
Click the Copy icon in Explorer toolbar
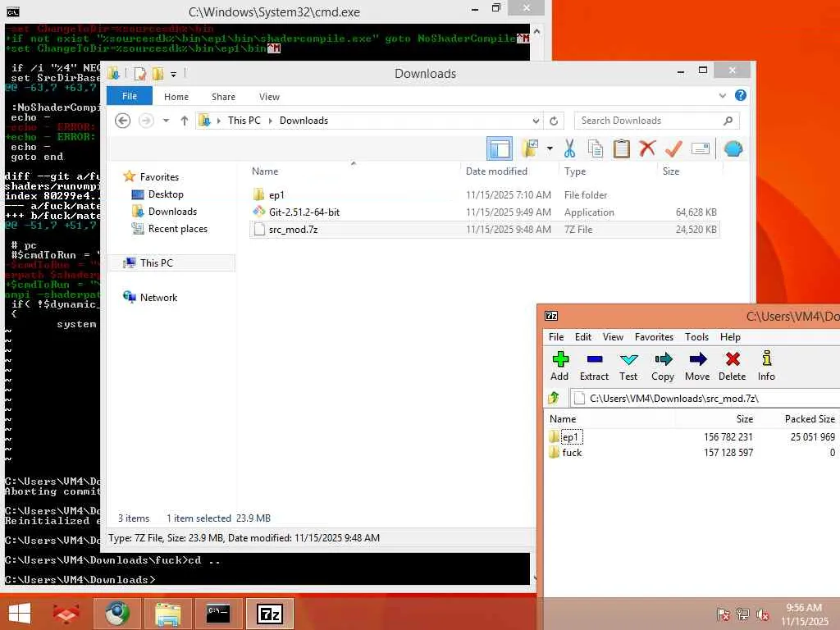pyautogui.click(x=596, y=148)
